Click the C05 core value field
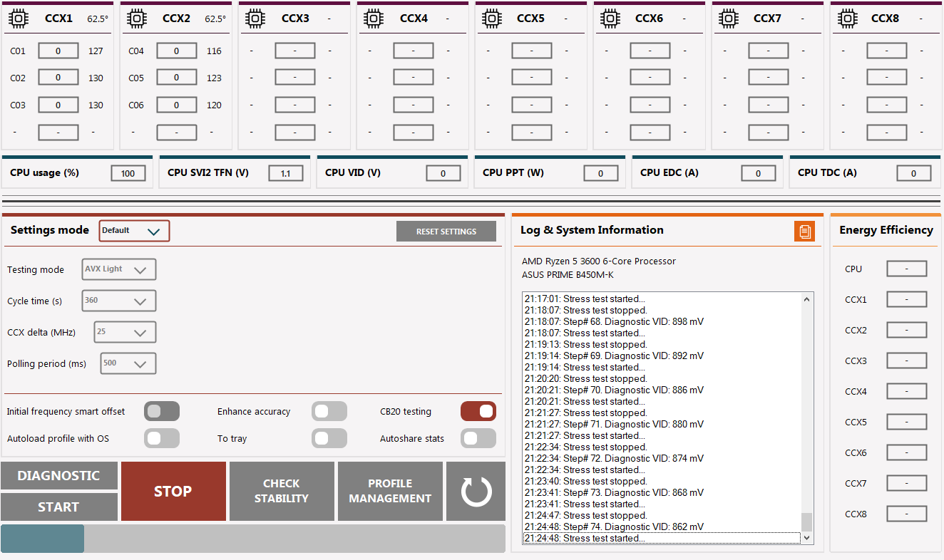 tap(176, 78)
